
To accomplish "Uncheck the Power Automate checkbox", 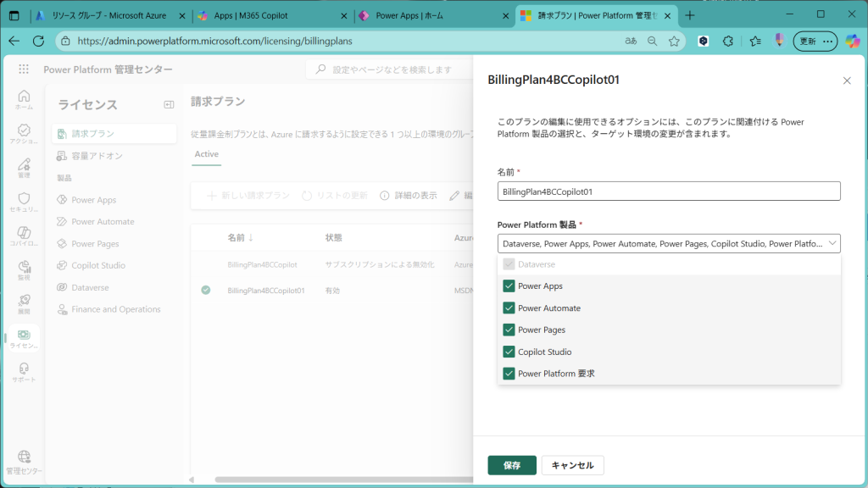I will coord(509,308).
